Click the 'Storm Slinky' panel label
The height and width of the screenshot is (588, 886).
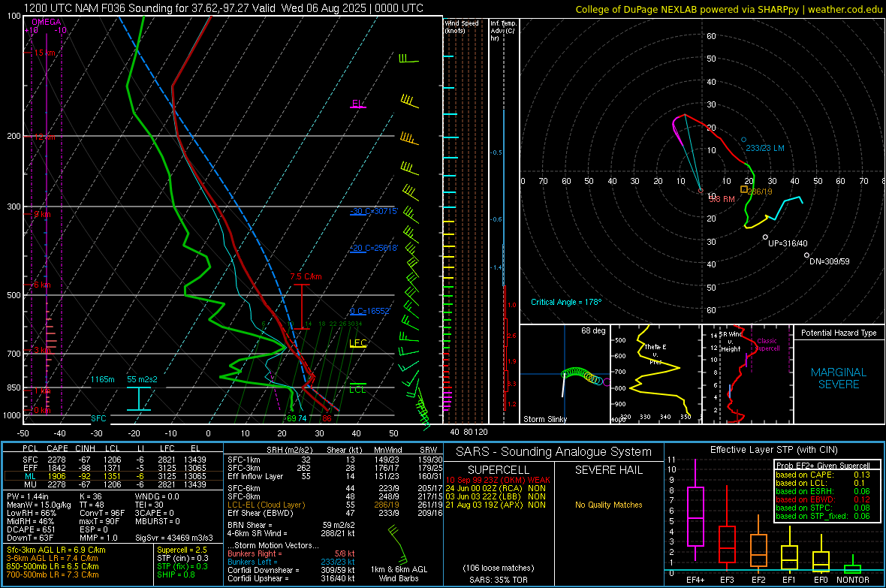544,419
